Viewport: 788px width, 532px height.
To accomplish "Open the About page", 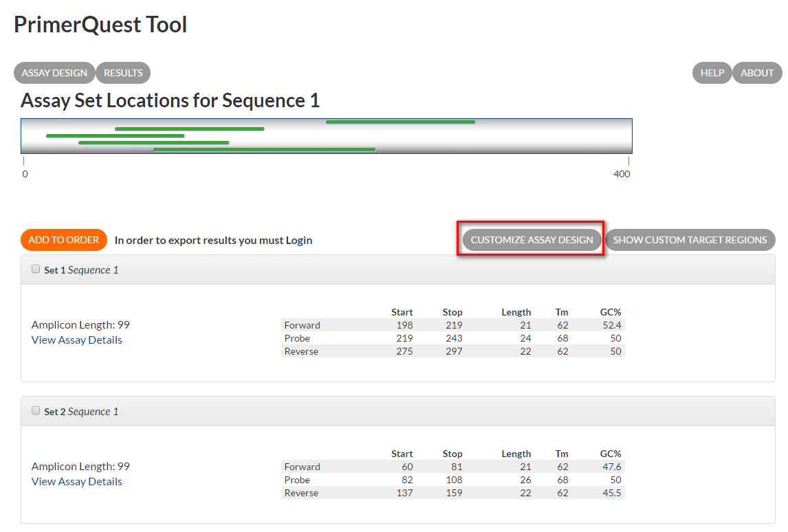I will tap(757, 73).
